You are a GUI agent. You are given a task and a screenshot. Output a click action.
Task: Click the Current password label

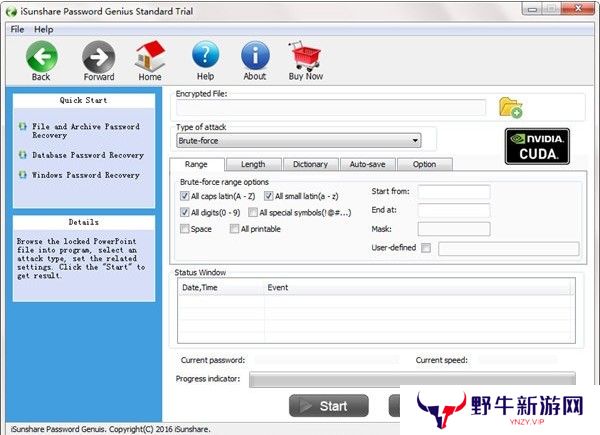[213, 360]
